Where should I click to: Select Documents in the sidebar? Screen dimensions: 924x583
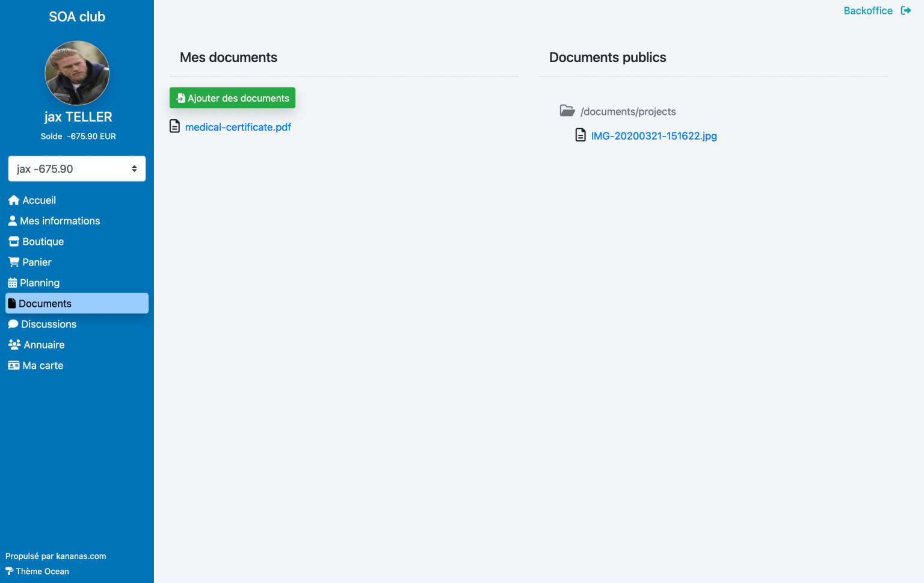(45, 303)
